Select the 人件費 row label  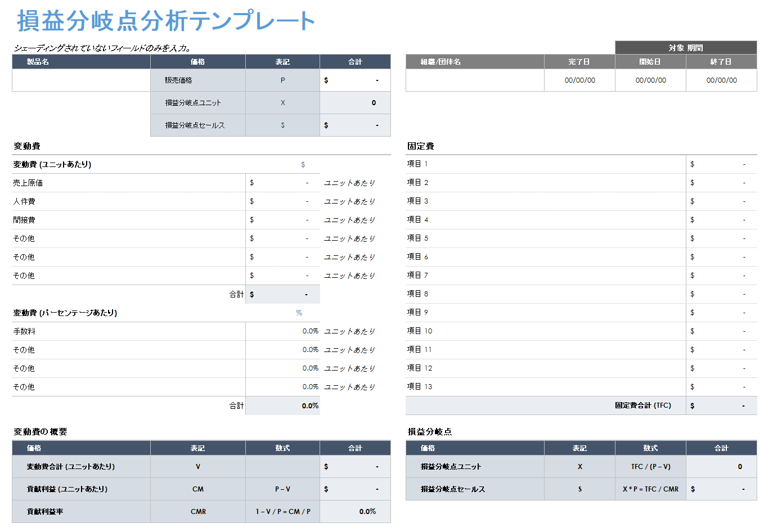pyautogui.click(x=24, y=201)
